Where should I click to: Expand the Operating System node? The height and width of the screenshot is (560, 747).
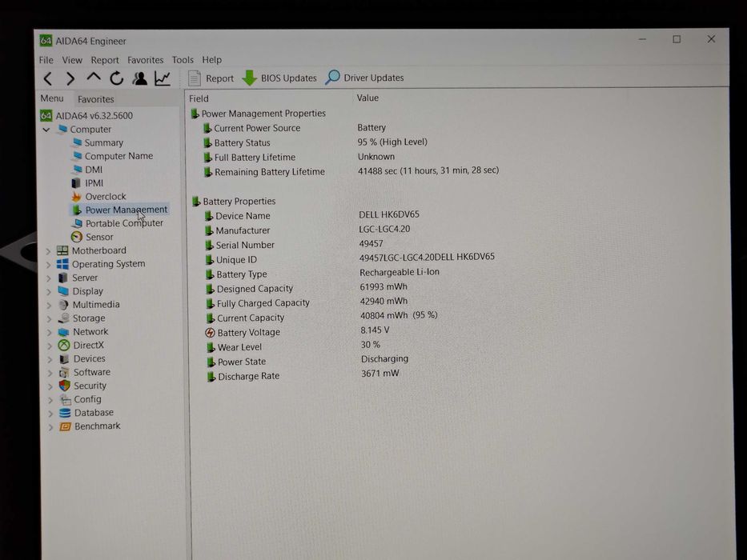48,264
